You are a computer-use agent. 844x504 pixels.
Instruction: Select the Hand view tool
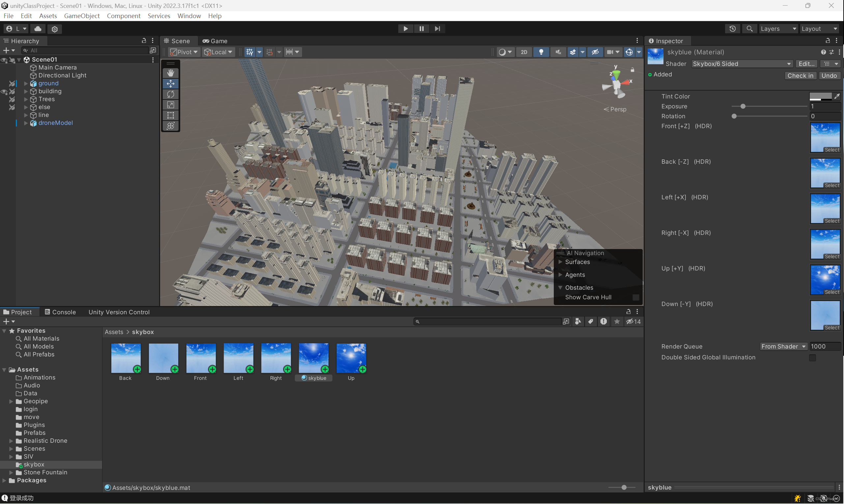(x=171, y=73)
